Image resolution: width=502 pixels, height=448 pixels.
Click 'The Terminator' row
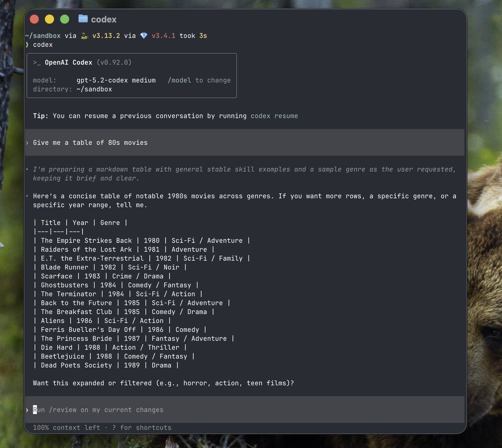point(118,294)
